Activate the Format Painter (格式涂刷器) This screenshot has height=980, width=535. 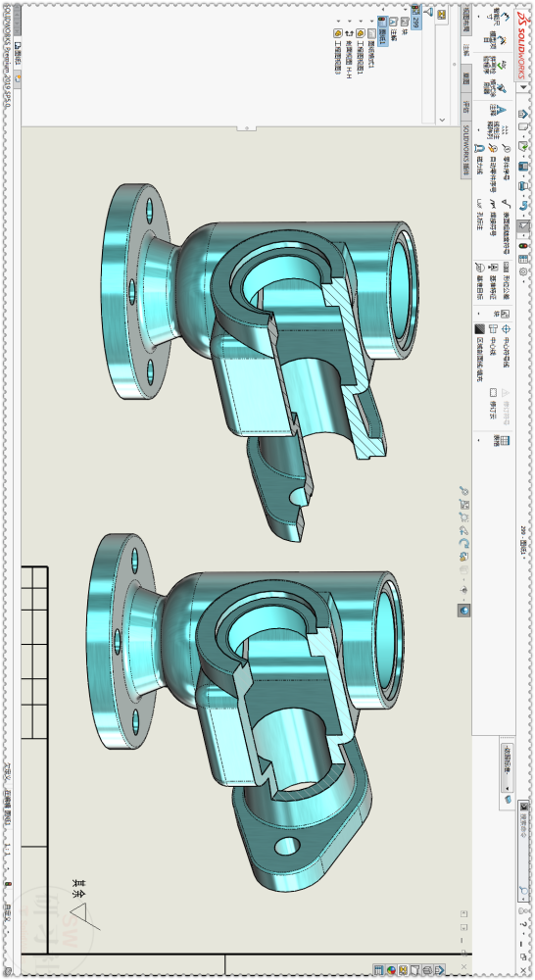click(x=496, y=87)
